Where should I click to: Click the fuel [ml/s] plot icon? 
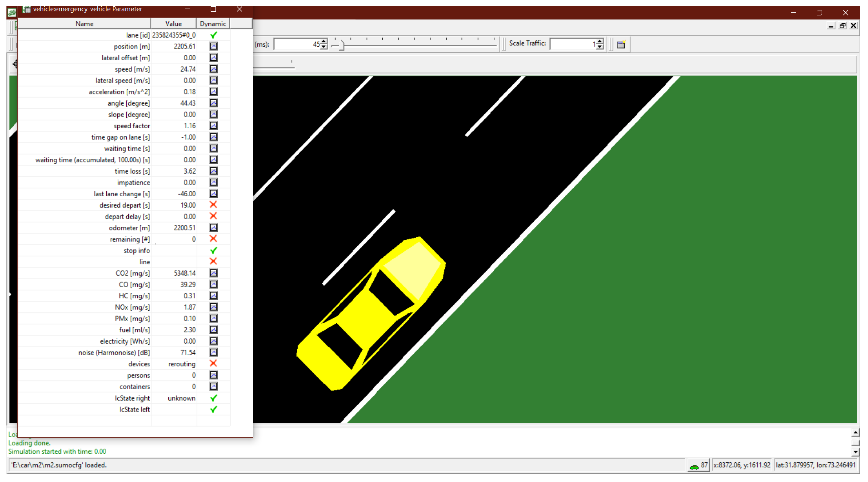tap(213, 329)
